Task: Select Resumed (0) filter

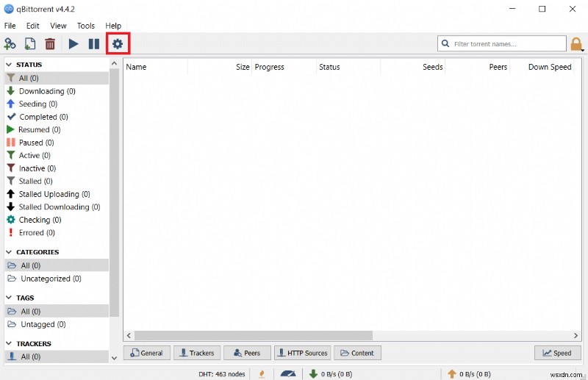Action: coord(57,130)
